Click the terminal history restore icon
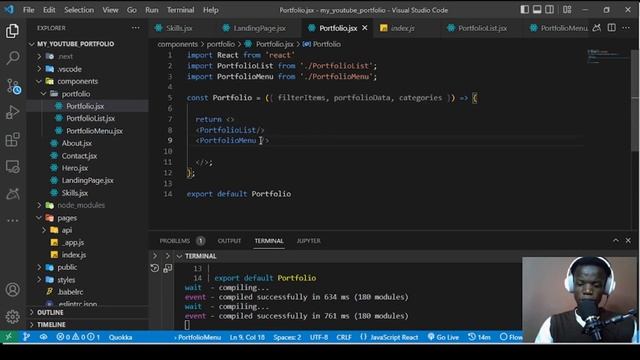Screen dimensions: 640x360 pos(155,268)
